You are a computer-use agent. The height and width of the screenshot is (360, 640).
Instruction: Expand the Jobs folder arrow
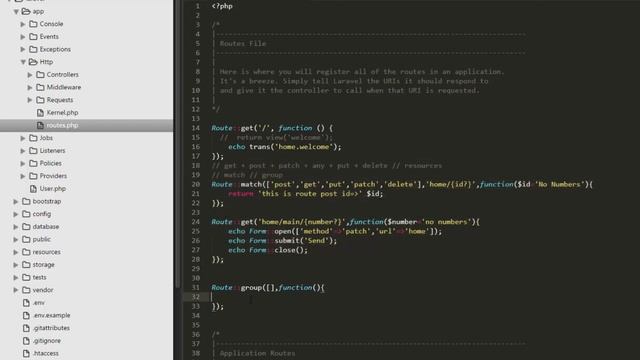[23, 138]
